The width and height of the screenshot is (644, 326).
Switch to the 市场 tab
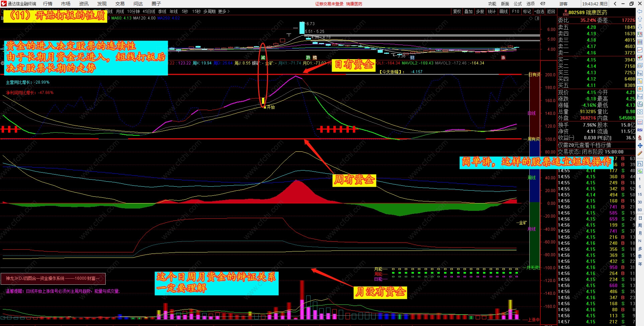66,4
